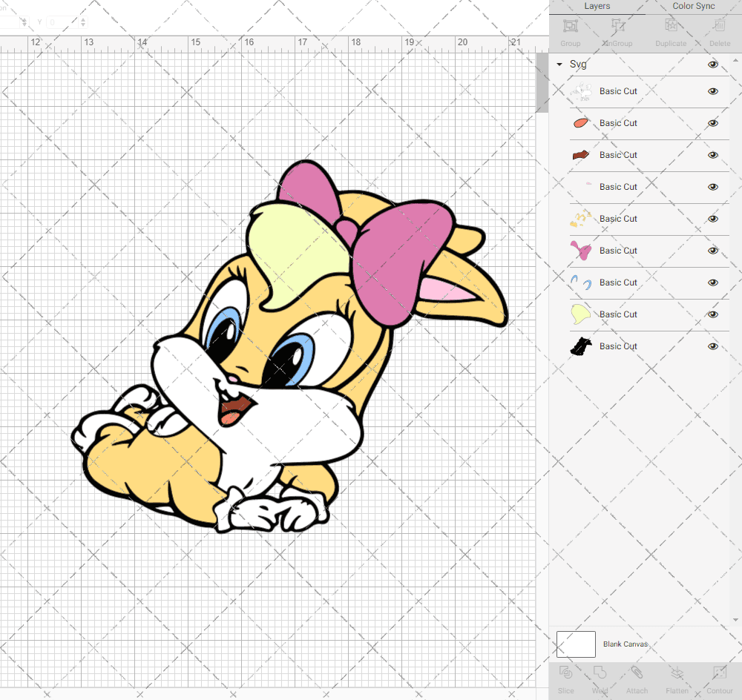
Task: Switch to the Color Sync tab
Action: [x=693, y=6]
